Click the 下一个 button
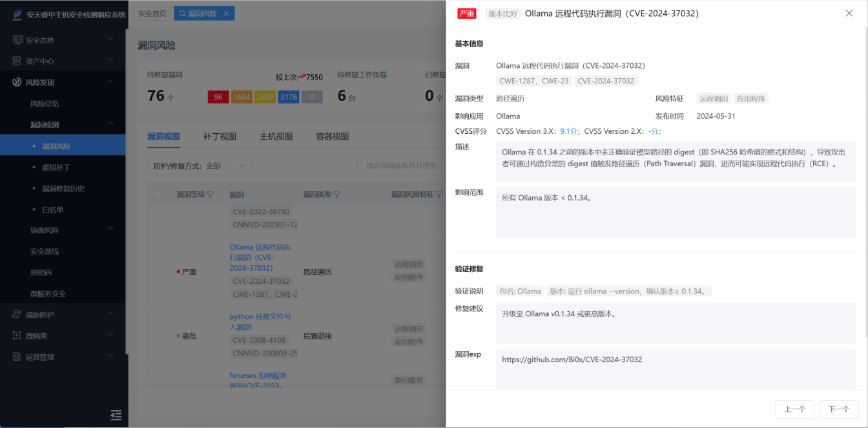 click(x=839, y=409)
